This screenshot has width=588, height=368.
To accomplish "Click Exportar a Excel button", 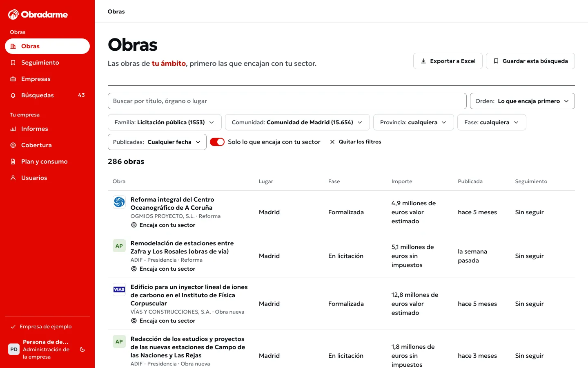I will (448, 61).
